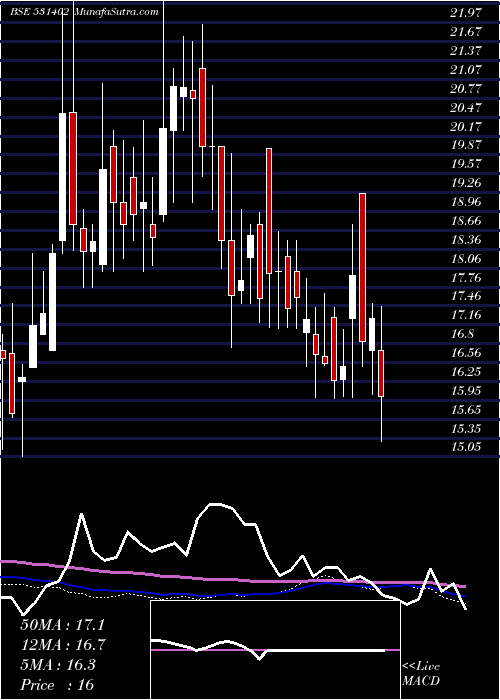500x700 pixels.
Task: Pick the 19.87 price label
Action: [x=466, y=145]
